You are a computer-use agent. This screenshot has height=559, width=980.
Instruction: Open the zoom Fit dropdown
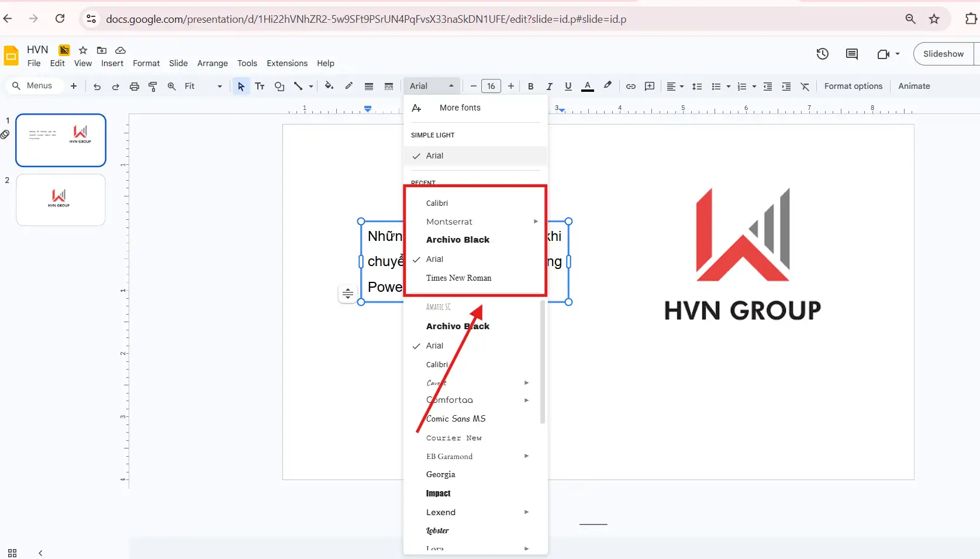[x=219, y=86]
